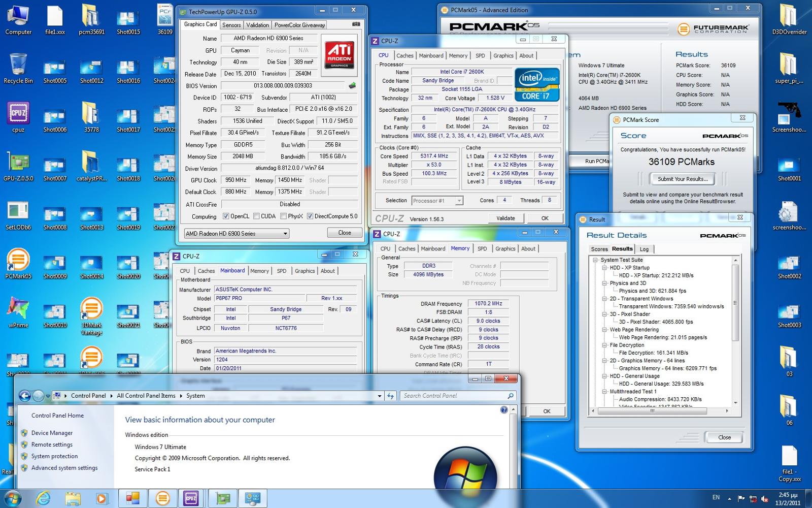Open the Validation tab in GPU-Z
Image resolution: width=812 pixels, height=508 pixels.
[257, 25]
